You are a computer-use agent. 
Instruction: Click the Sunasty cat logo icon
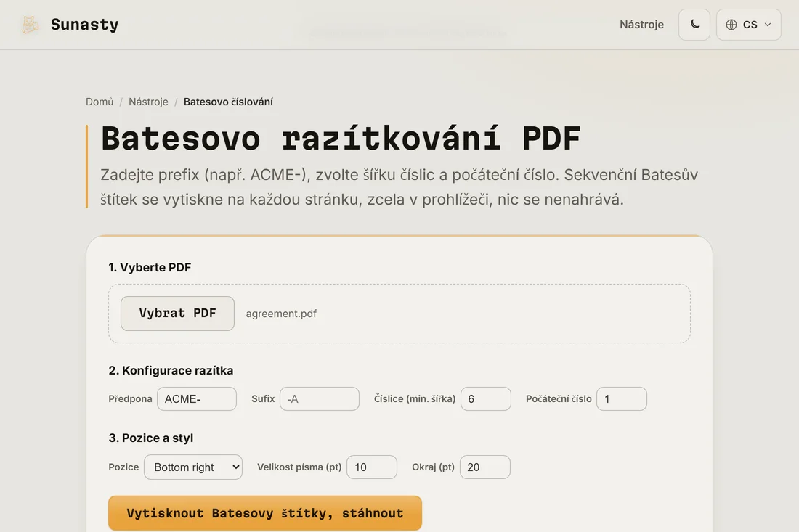(30, 25)
